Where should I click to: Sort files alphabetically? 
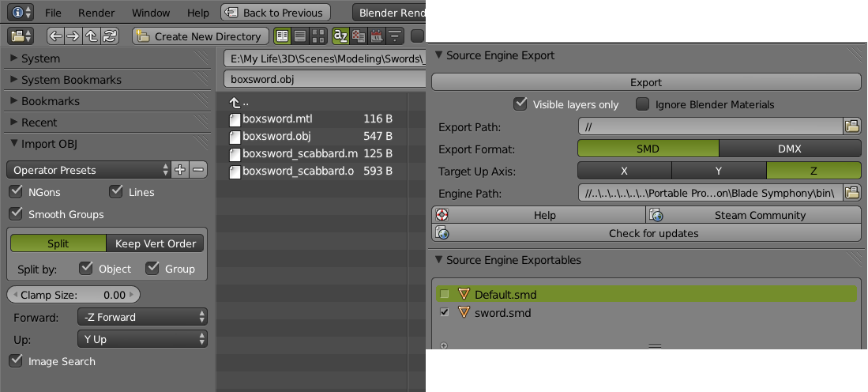click(x=340, y=36)
